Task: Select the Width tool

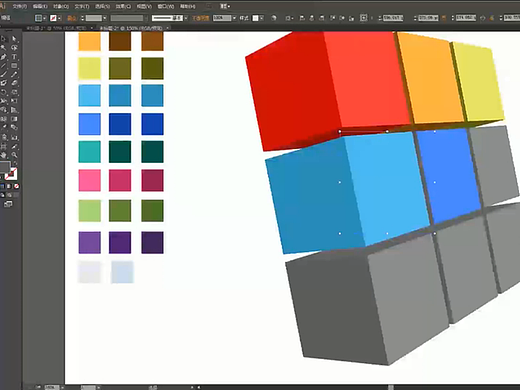Action: click(x=4, y=101)
